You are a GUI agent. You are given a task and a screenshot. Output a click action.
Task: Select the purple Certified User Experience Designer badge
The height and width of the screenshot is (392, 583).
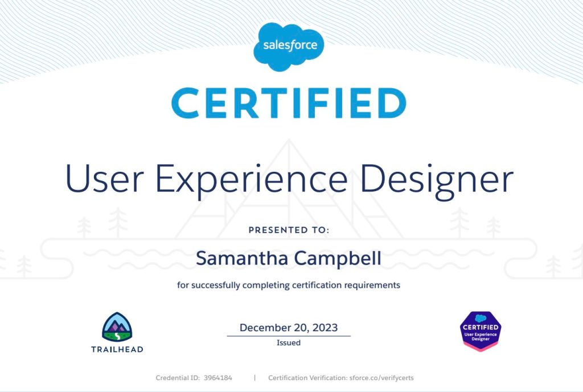pos(481,331)
